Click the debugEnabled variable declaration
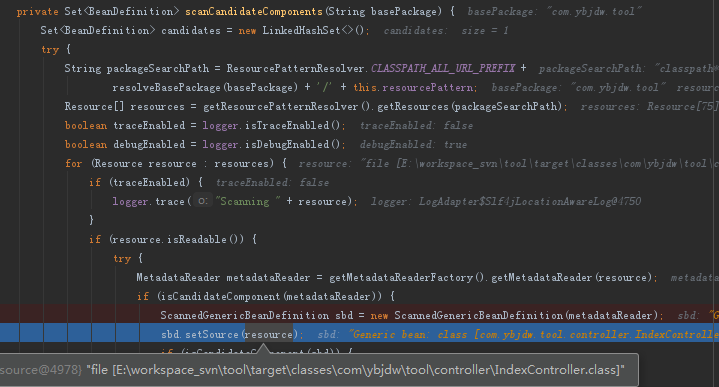 tap(149, 144)
